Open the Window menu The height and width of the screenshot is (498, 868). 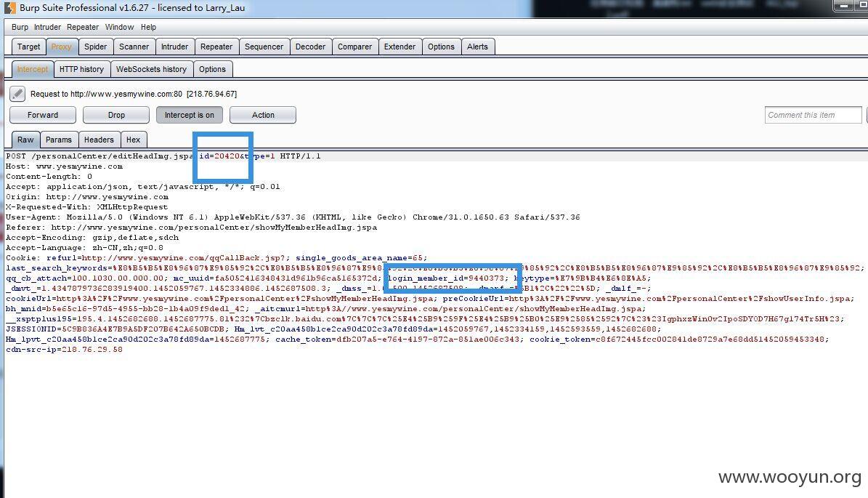(x=120, y=27)
